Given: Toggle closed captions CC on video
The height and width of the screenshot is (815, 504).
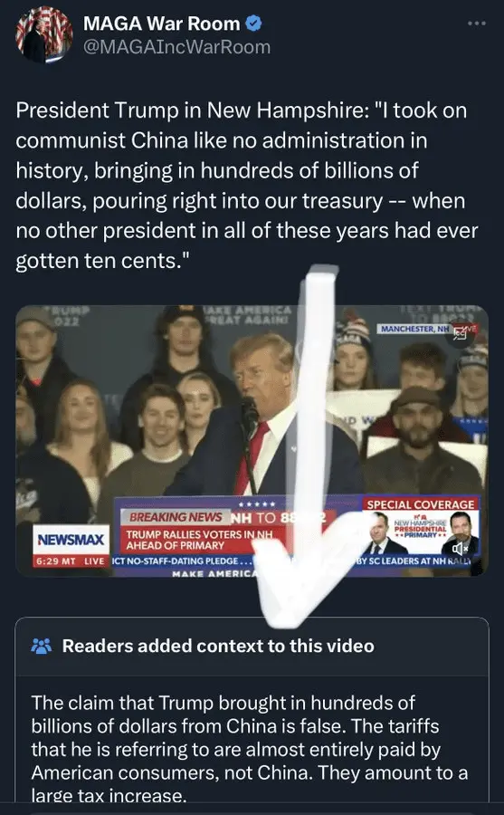Looking at the screenshot, I should pos(461,335).
